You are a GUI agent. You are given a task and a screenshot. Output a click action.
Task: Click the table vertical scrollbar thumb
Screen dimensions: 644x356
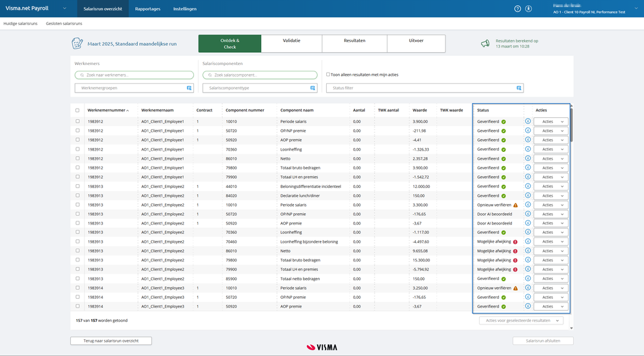coord(571,125)
